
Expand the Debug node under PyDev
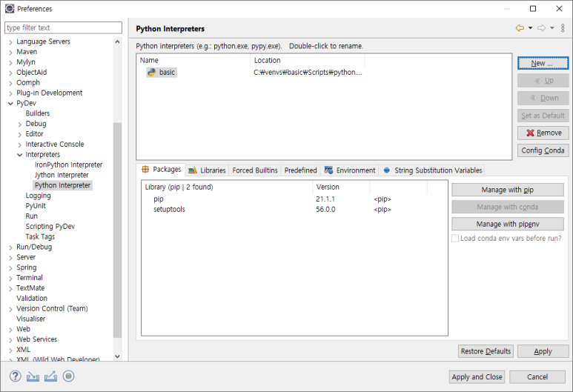[x=20, y=124]
